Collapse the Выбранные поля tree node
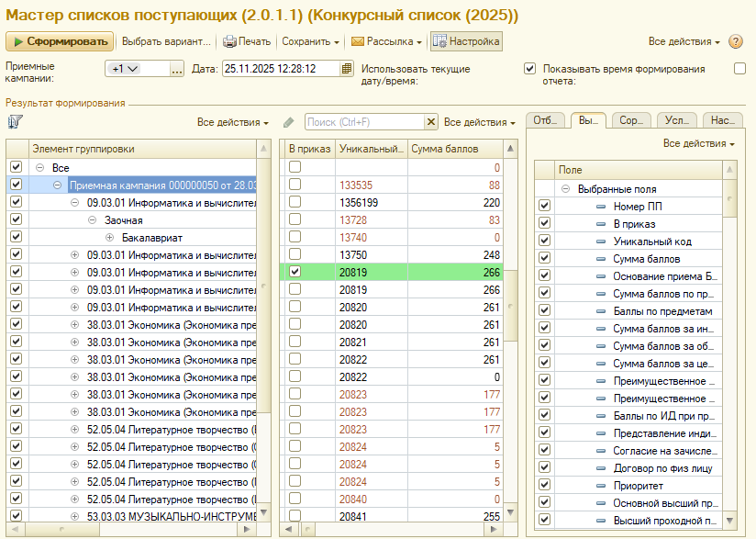 (566, 189)
